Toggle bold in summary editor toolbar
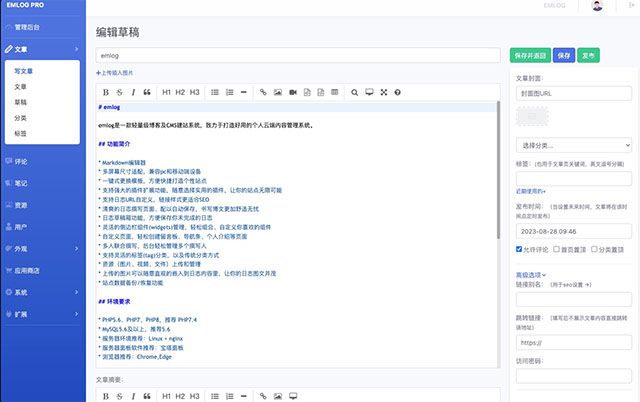The image size is (640, 402). coord(106,396)
